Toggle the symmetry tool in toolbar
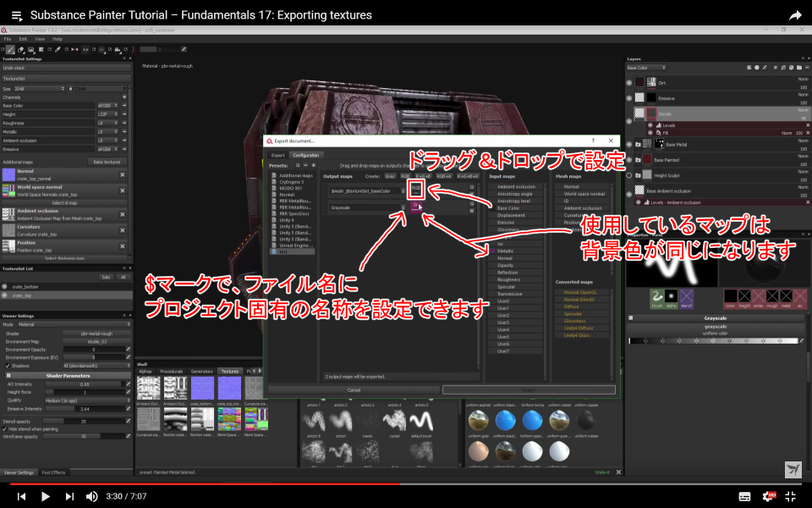The image size is (812, 508). pos(74,50)
